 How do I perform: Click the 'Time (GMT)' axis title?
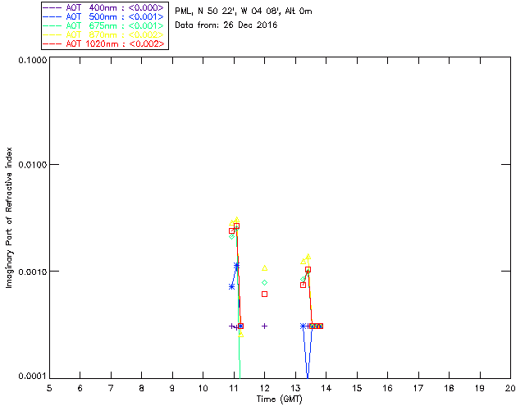coord(279,399)
